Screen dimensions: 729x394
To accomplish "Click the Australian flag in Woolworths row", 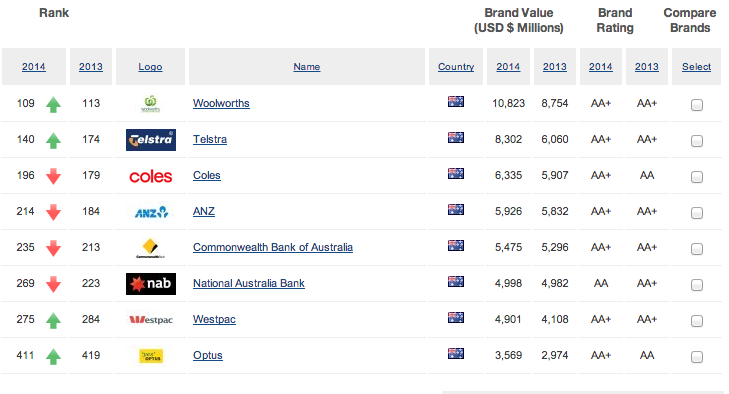I will [456, 101].
